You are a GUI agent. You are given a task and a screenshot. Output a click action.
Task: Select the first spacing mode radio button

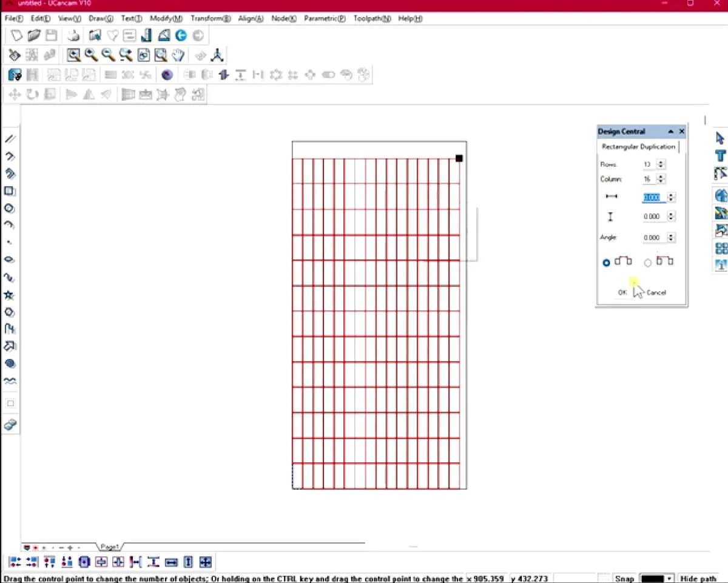click(x=606, y=263)
